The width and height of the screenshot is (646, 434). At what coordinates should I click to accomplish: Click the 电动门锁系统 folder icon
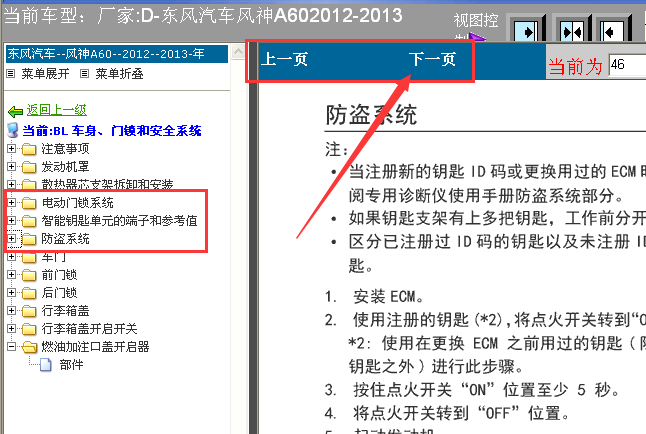pos(29,203)
